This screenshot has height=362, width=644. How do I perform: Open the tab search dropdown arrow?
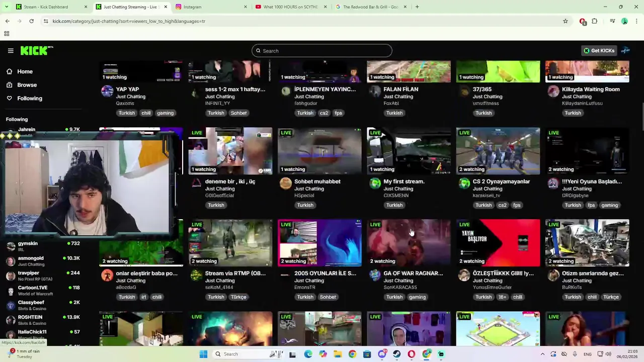point(7,7)
